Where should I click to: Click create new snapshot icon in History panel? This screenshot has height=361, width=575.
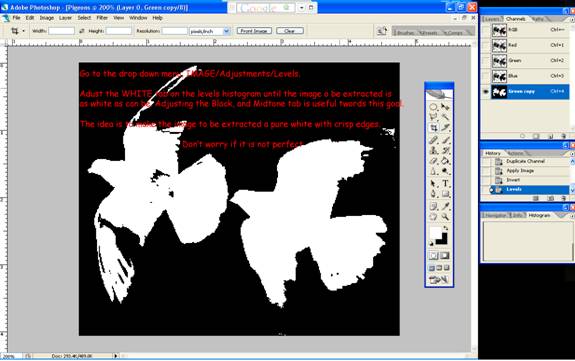[x=550, y=198]
